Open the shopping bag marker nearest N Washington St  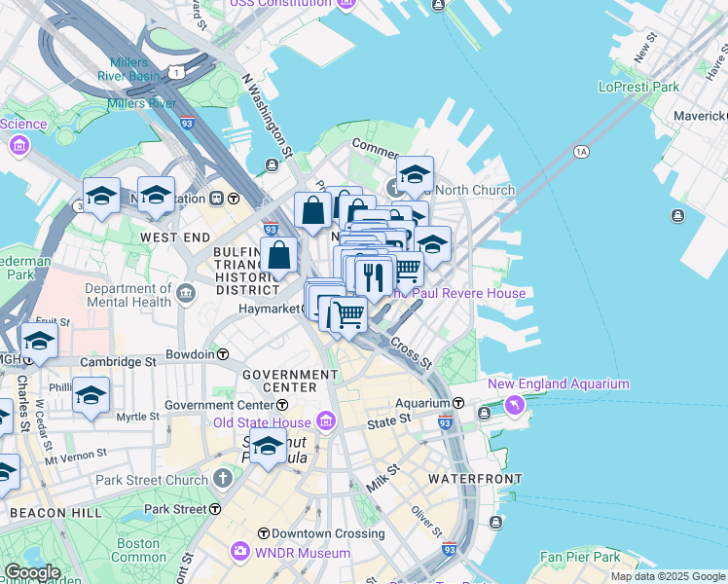(x=313, y=211)
